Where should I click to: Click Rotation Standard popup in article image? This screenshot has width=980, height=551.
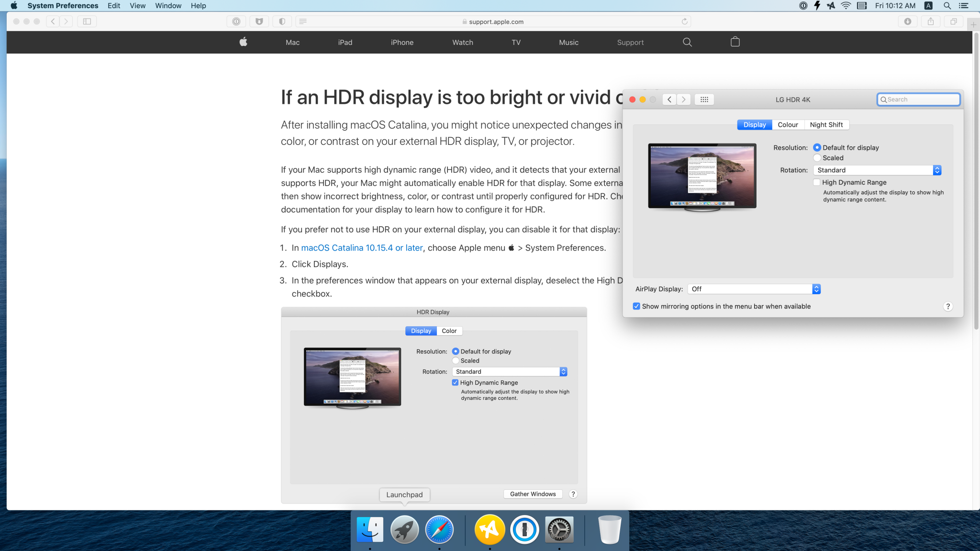pos(510,372)
